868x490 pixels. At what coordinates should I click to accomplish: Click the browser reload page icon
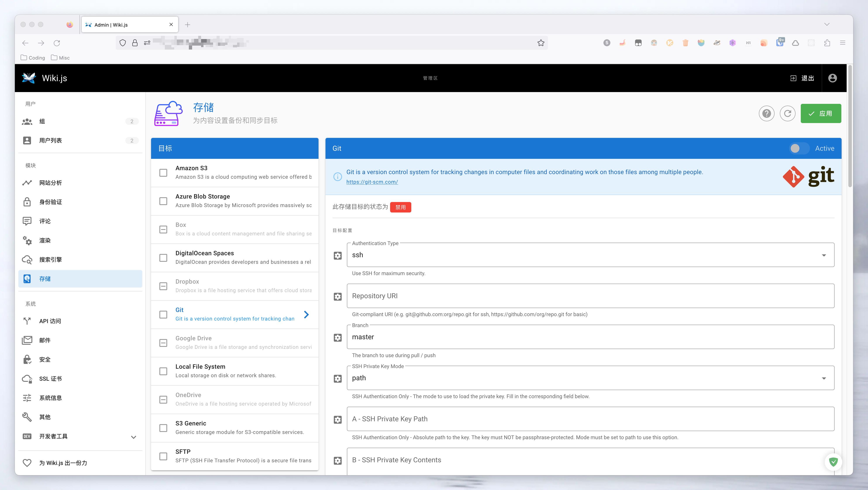pos(57,43)
